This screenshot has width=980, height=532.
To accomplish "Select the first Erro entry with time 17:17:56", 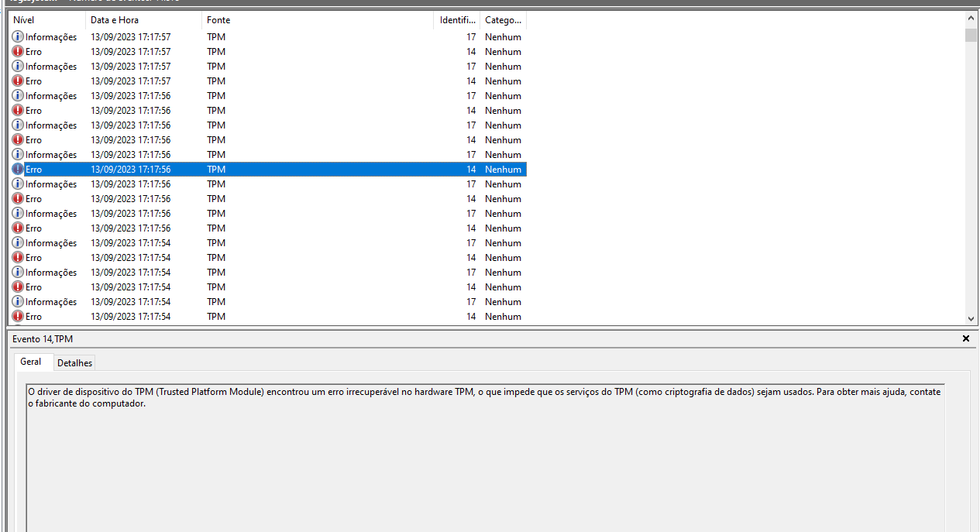I will pos(267,110).
